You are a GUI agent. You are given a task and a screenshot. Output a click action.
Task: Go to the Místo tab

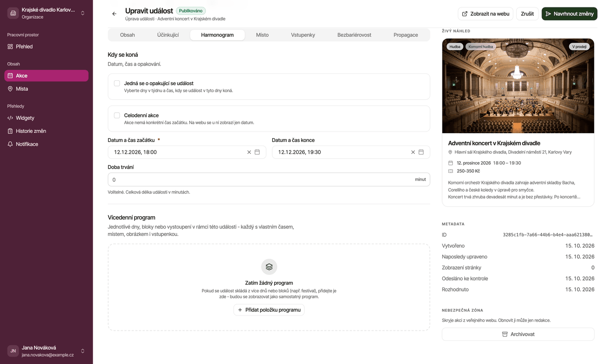pos(262,35)
